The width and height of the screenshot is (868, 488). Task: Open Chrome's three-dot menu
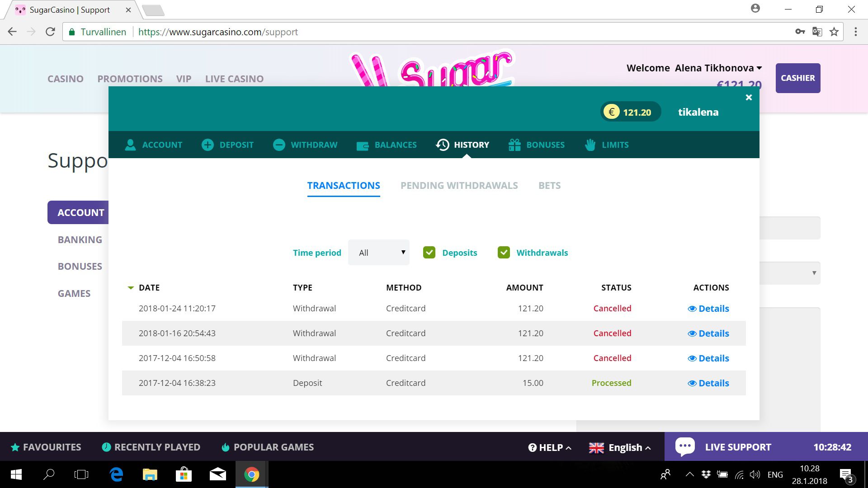click(855, 32)
